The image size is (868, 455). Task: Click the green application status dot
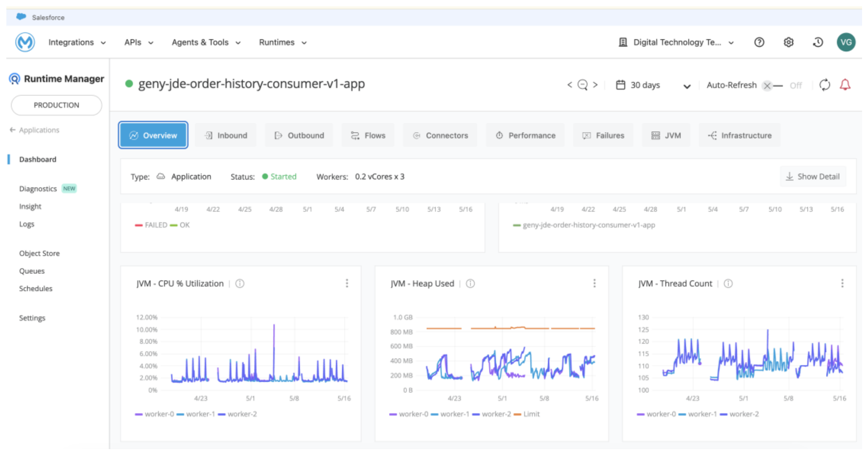pyautogui.click(x=129, y=84)
